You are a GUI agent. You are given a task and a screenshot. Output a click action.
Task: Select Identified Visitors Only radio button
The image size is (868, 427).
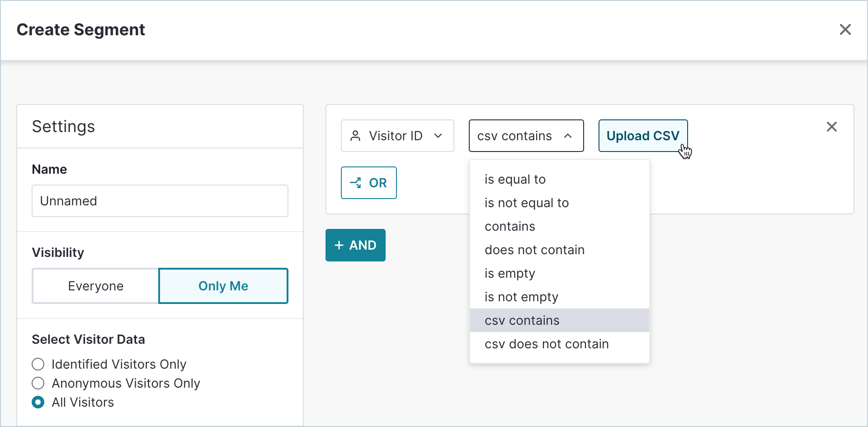38,364
